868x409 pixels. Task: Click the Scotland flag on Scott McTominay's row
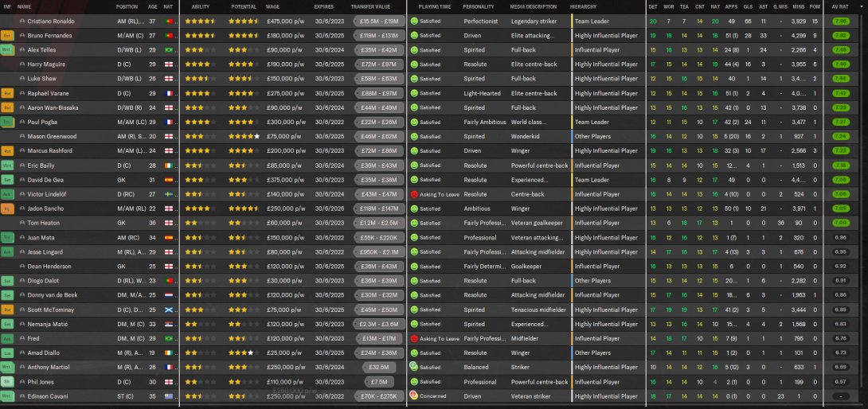[x=169, y=310]
